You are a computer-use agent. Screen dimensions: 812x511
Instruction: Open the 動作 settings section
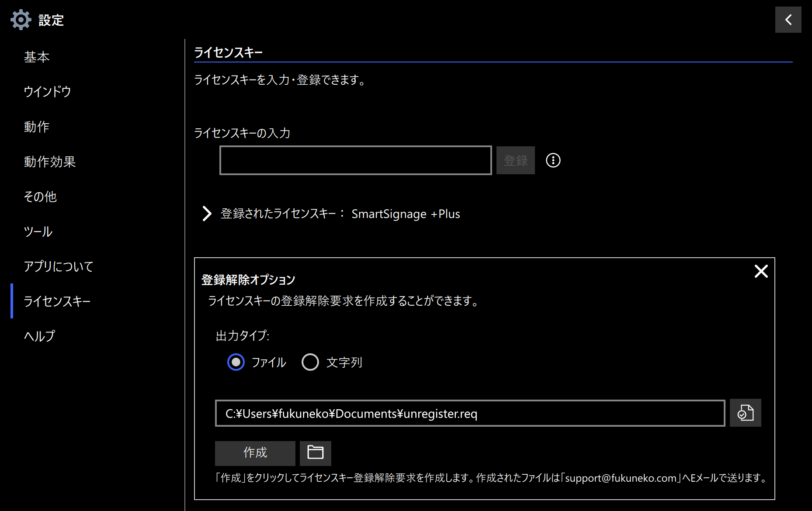[37, 127]
